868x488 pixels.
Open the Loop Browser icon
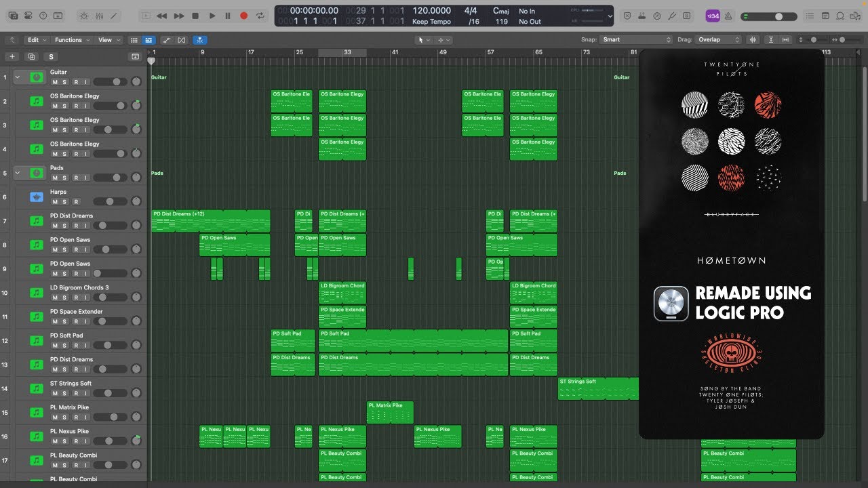pos(840,16)
